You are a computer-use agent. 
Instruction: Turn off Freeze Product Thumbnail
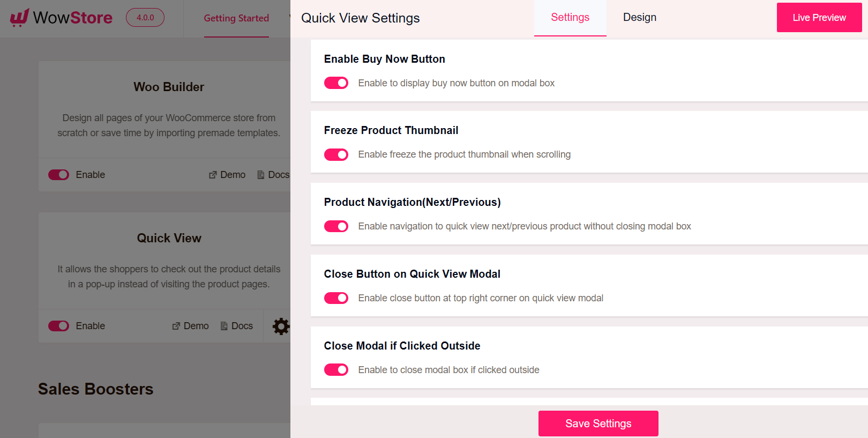tap(336, 154)
